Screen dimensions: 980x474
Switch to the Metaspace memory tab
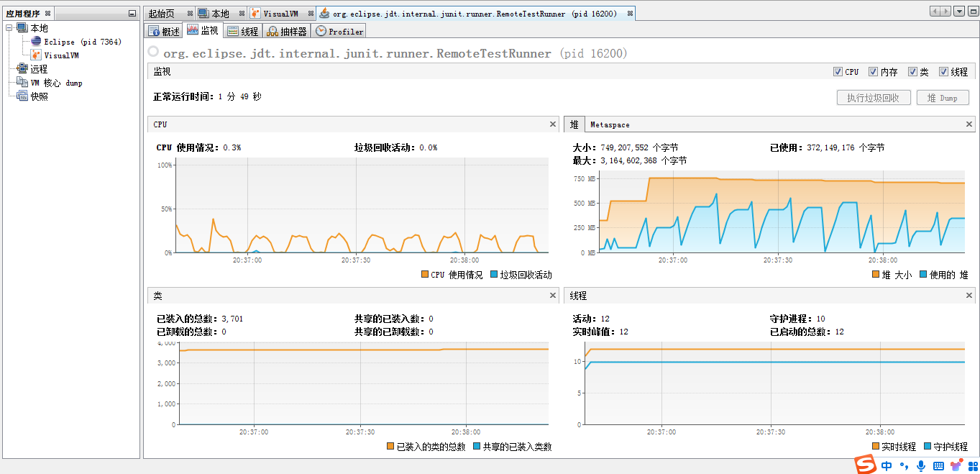coord(610,124)
